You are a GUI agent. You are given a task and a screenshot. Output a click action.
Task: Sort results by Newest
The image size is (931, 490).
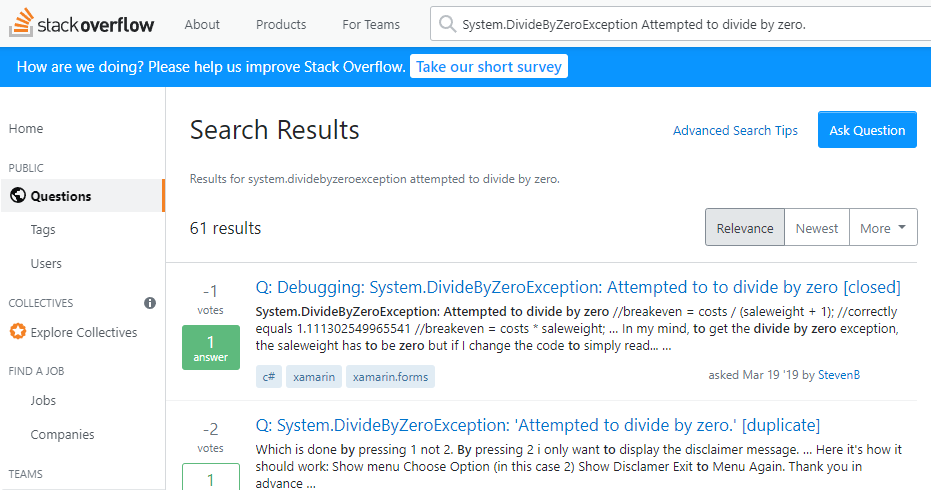816,228
